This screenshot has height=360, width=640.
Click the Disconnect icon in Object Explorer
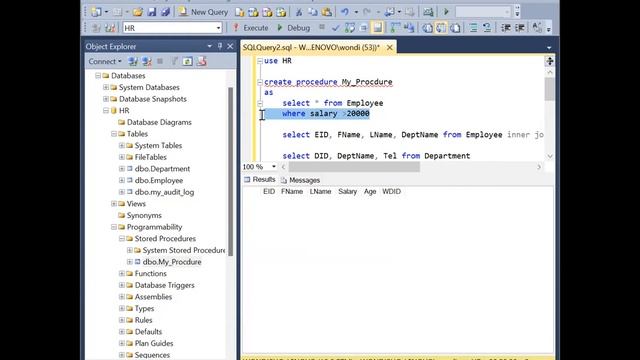(x=147, y=61)
